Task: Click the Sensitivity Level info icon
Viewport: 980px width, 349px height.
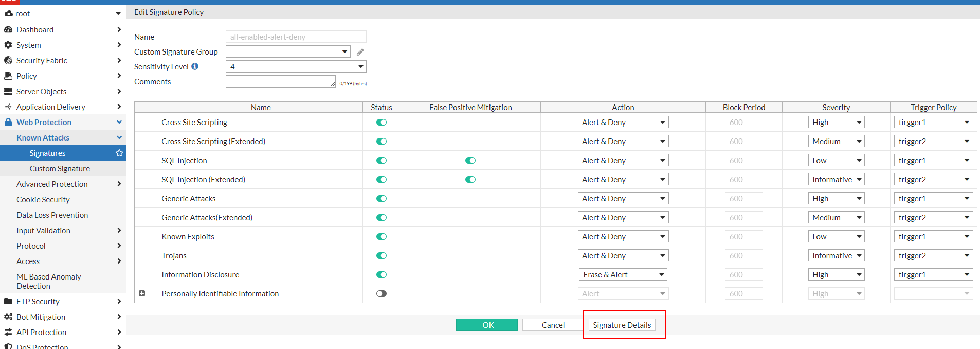Action: coord(195,66)
